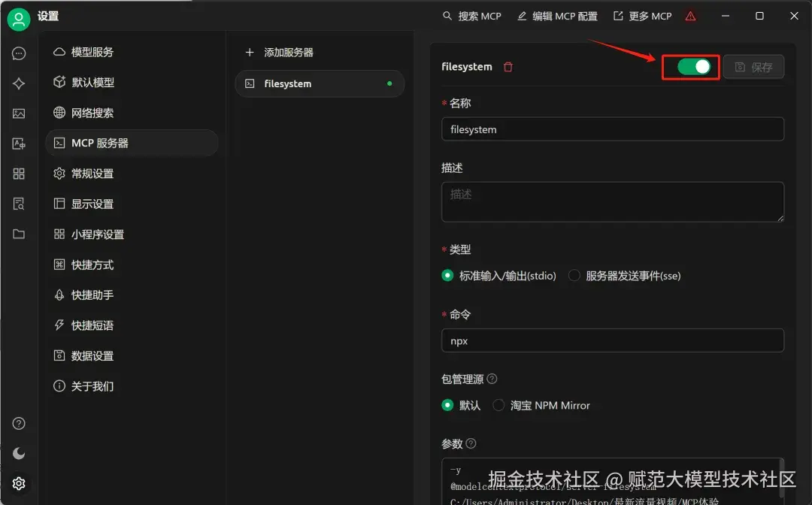Open the knowledge base sidebar icon
Viewport: 812px width, 505px height.
[x=19, y=204]
